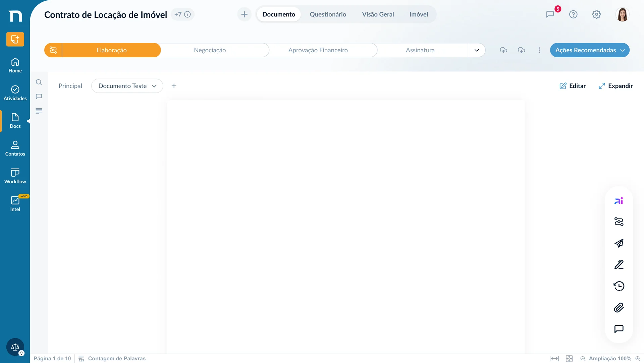Go to Home in sidebar
The height and width of the screenshot is (363, 644).
pyautogui.click(x=15, y=65)
